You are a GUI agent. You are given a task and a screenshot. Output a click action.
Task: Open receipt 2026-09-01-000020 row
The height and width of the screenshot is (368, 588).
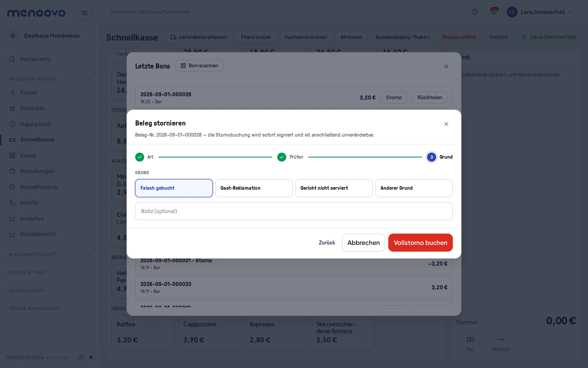[294, 287]
